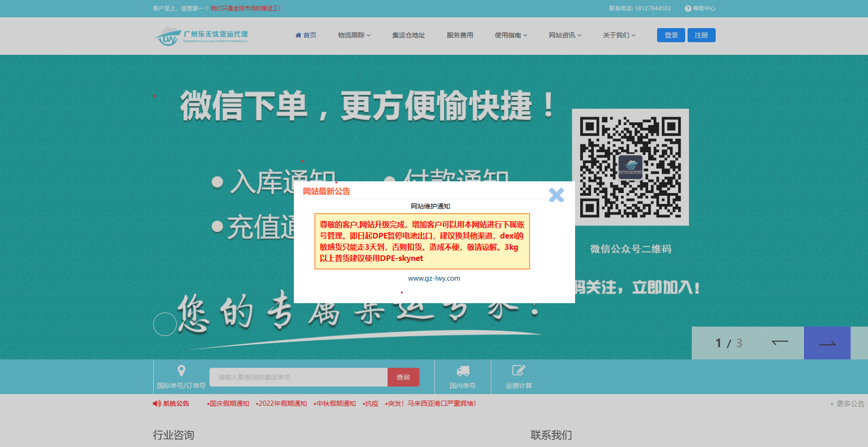Click the company logo 广州乐无忧货运代理

[x=202, y=36]
